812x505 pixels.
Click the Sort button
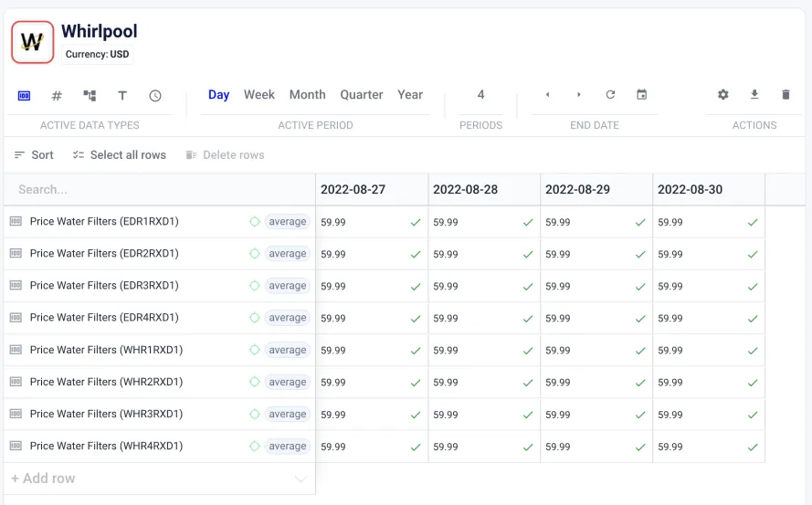click(34, 155)
